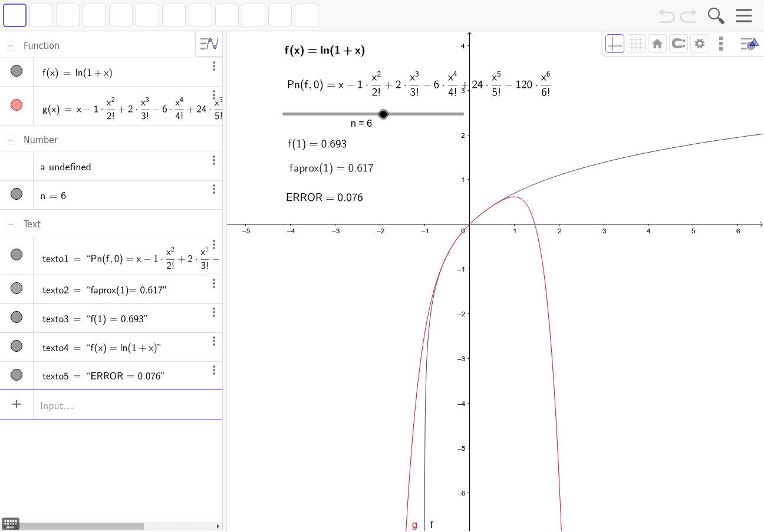This screenshot has width=764, height=532.
Task: Click the algebra panel horizontal scrollbar
Action: [x=81, y=526]
